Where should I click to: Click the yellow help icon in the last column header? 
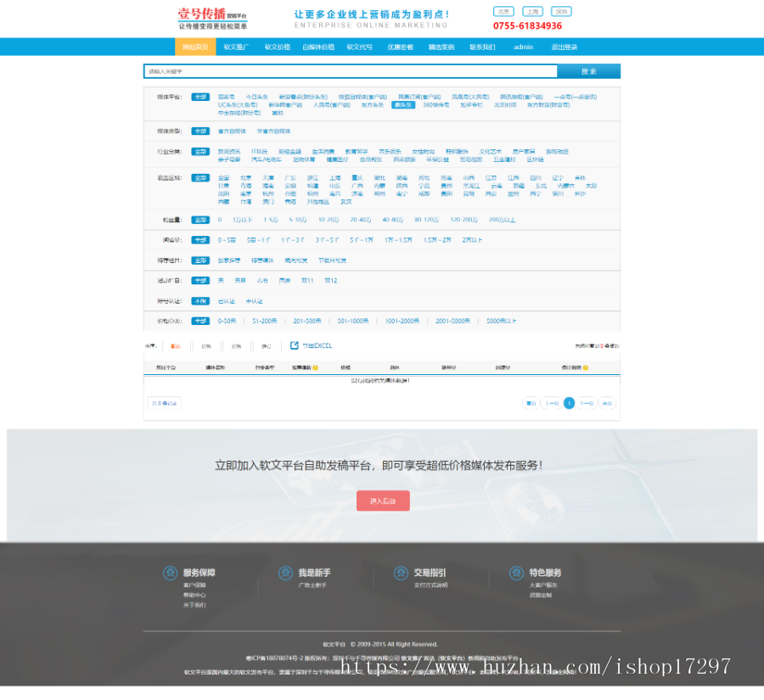coord(586,367)
